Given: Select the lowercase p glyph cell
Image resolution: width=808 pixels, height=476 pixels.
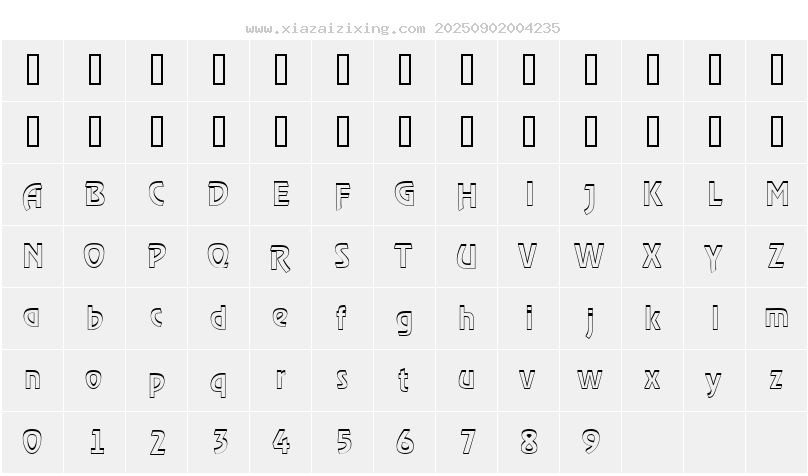Looking at the screenshot, I should (x=157, y=381).
